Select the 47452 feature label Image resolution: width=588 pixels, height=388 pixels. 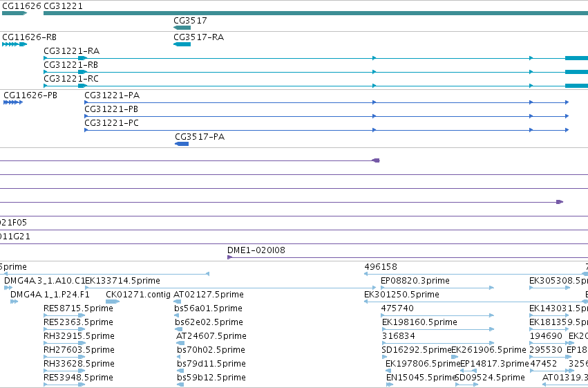point(543,363)
